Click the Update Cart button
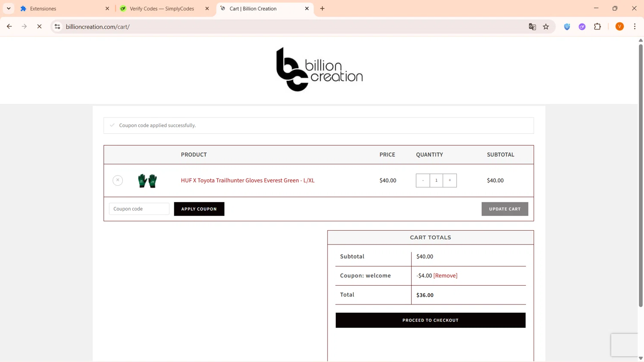644x362 pixels. click(505, 209)
